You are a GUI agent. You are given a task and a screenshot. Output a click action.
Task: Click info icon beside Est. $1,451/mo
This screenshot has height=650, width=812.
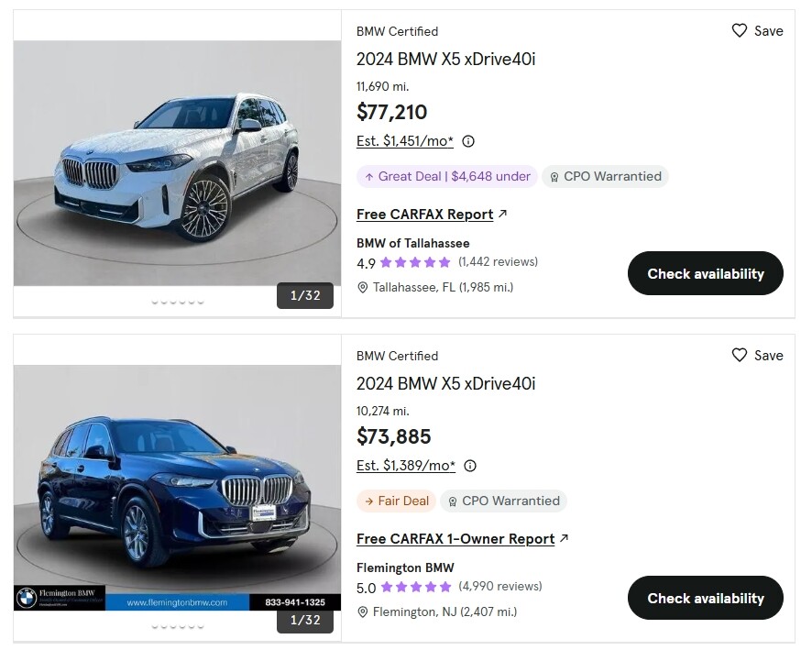click(x=468, y=141)
